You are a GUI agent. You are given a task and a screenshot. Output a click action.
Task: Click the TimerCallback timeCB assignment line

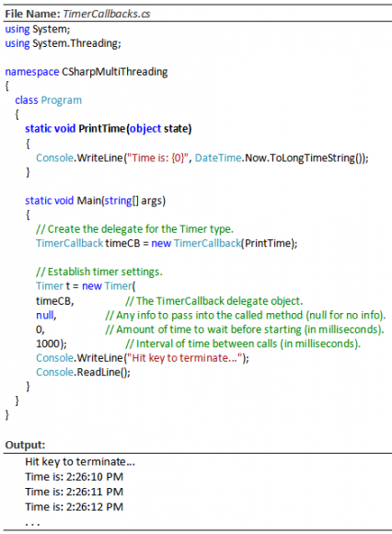(x=167, y=243)
